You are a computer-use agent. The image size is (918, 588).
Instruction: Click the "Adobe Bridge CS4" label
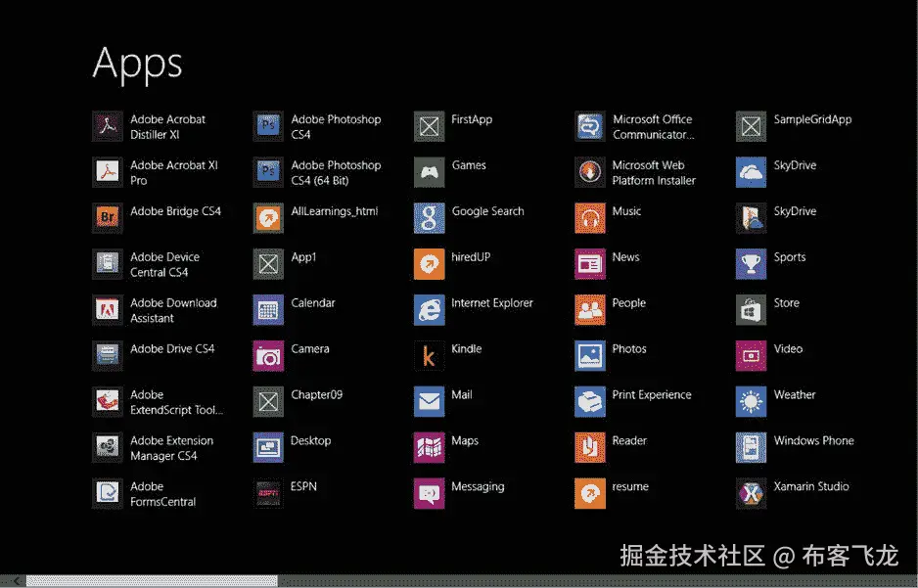pos(175,211)
